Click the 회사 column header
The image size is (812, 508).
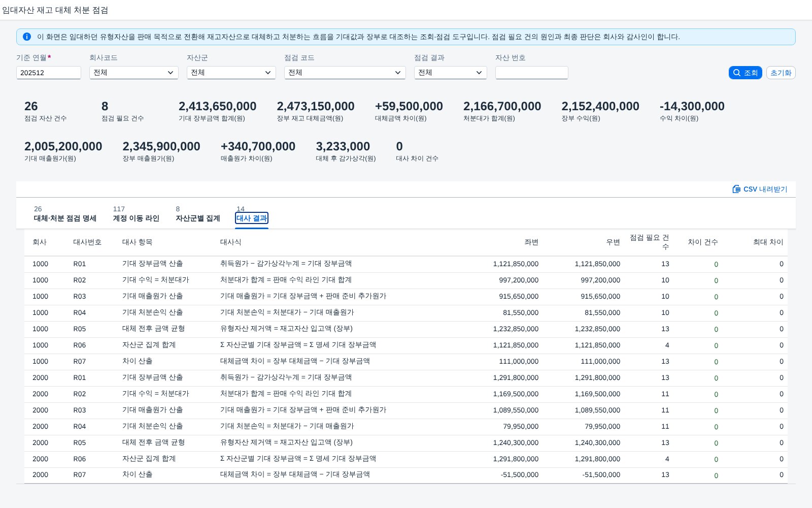[40, 242]
